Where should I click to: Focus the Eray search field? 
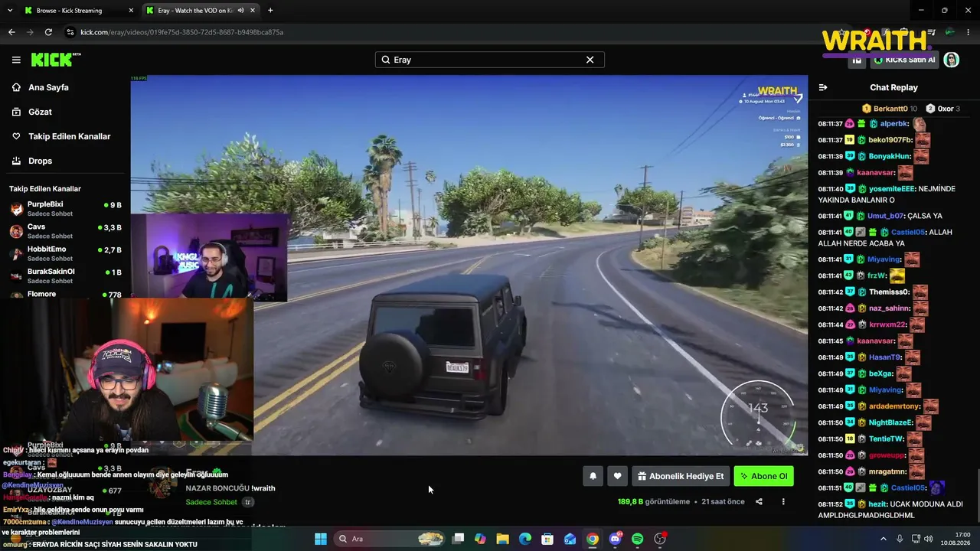click(489, 60)
